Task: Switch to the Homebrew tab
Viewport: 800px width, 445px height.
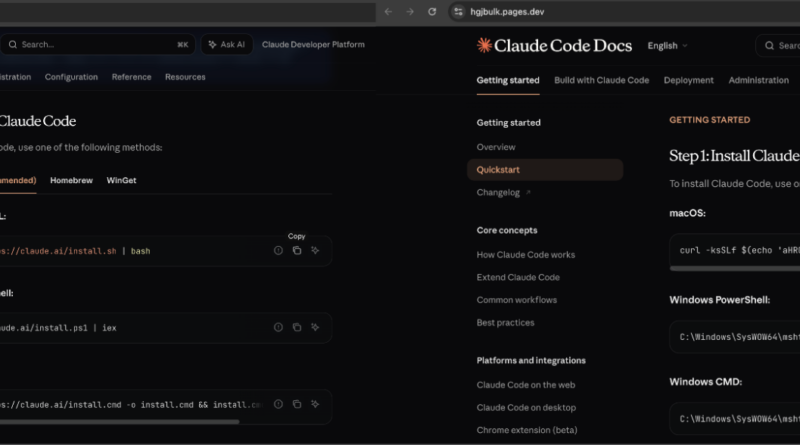Action: [71, 180]
